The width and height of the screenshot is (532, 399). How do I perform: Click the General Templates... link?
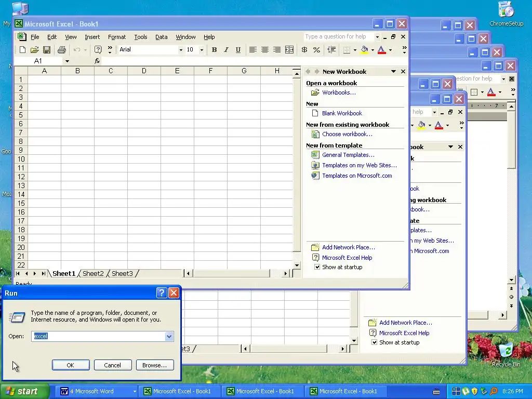(348, 155)
